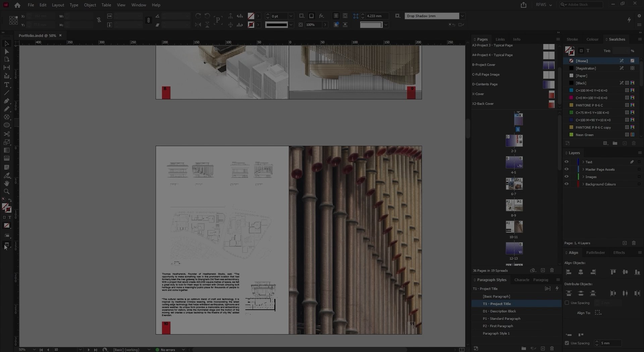The image size is (644, 352).
Task: Toggle visibility of the Images layer
Action: (567, 176)
